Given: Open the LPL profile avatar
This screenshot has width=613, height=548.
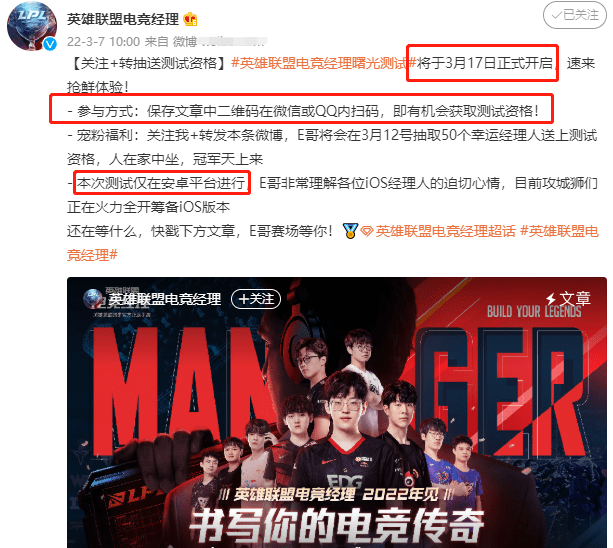Looking at the screenshot, I should tap(32, 27).
